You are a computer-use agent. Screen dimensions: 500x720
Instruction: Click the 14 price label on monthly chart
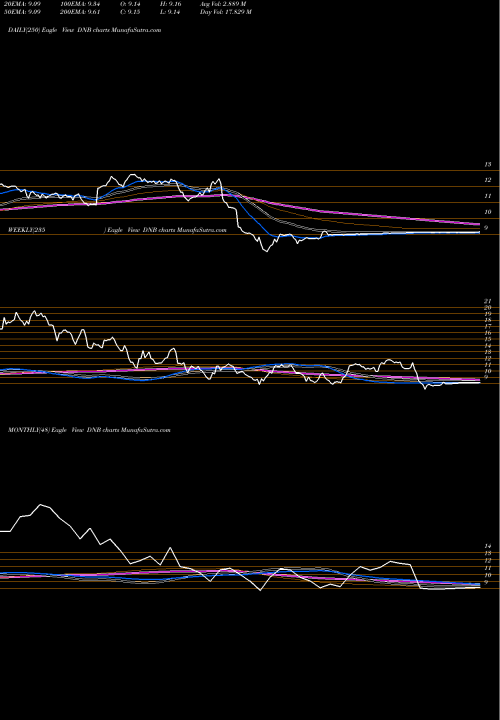488,546
